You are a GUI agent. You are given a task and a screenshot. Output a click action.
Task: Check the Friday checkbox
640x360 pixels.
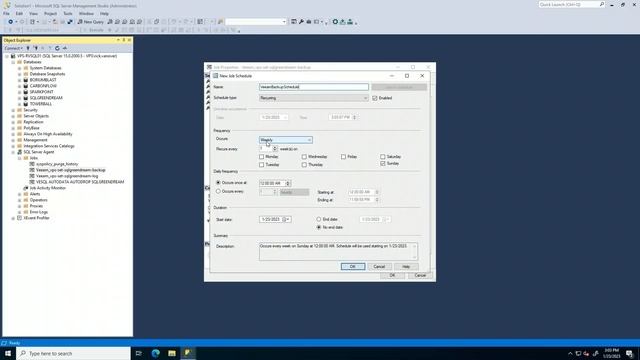pos(343,157)
